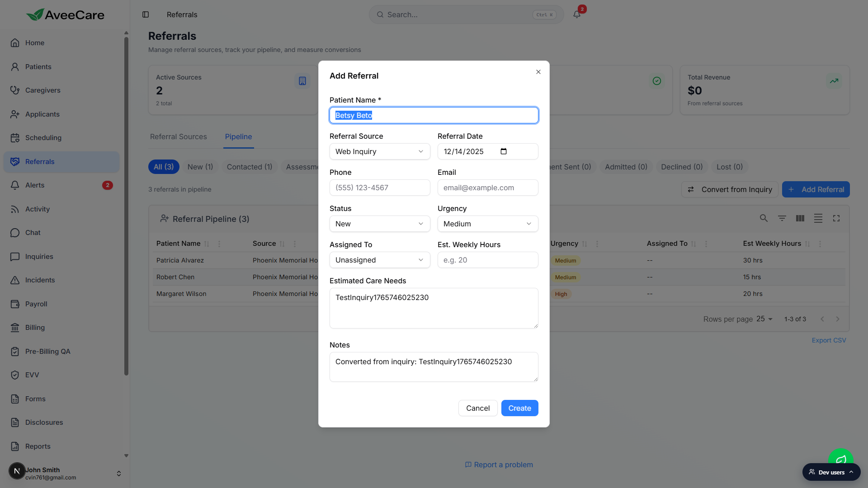The width and height of the screenshot is (868, 488).
Task: Open Est Weekly Hours column options menu
Action: click(820, 244)
